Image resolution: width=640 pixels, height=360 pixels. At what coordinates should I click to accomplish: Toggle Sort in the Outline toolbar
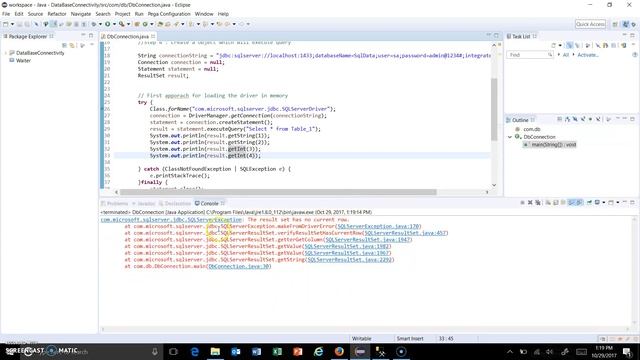[567, 119]
